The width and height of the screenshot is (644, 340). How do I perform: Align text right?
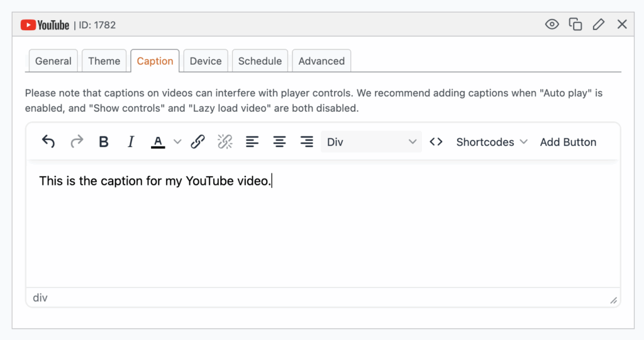point(306,141)
